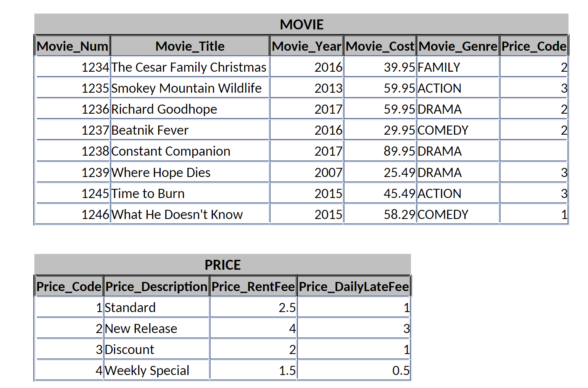
Task: Click the movie number 1239 cell
Action: pos(72,172)
